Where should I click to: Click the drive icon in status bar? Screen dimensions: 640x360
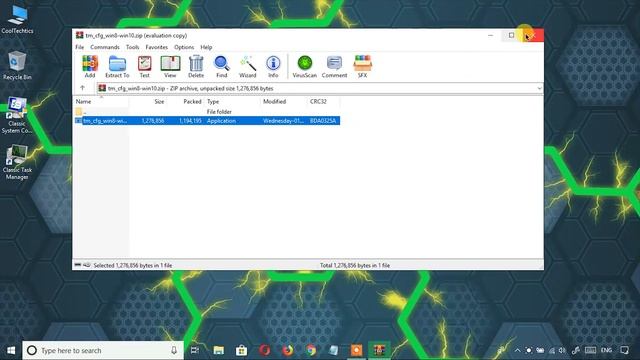[x=78, y=265]
